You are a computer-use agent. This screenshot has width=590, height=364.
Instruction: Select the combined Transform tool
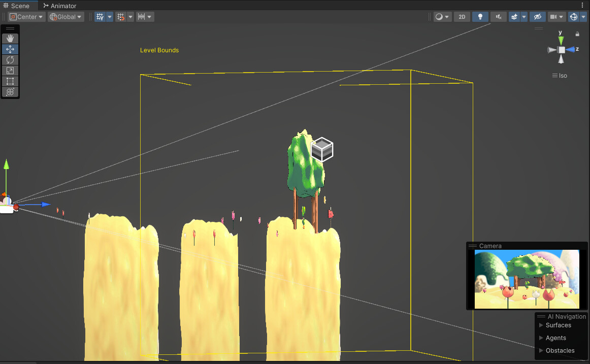click(x=10, y=92)
